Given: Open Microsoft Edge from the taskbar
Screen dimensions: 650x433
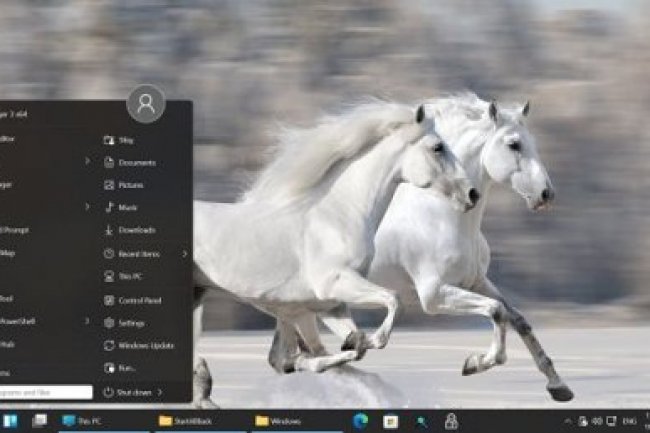Looking at the screenshot, I should [361, 421].
